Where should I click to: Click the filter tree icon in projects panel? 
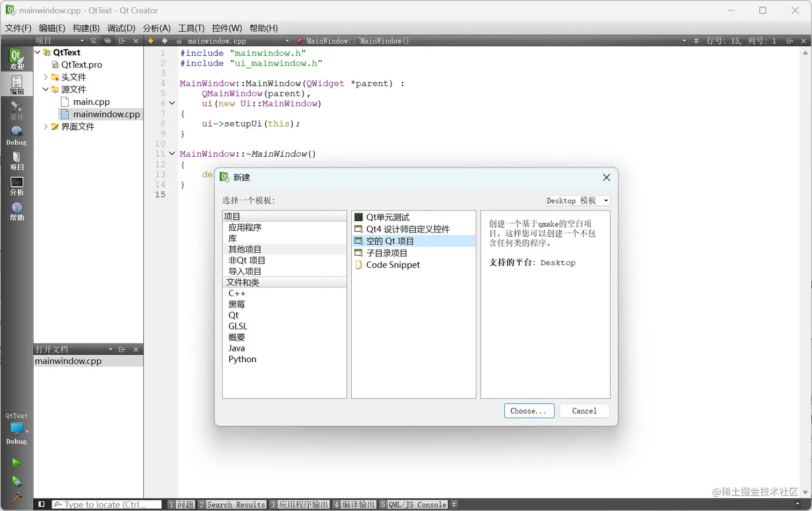click(x=93, y=41)
